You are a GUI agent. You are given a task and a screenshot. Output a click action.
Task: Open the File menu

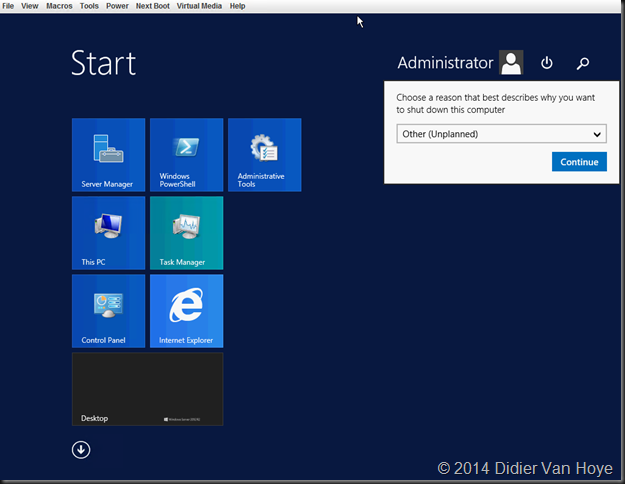click(8, 6)
